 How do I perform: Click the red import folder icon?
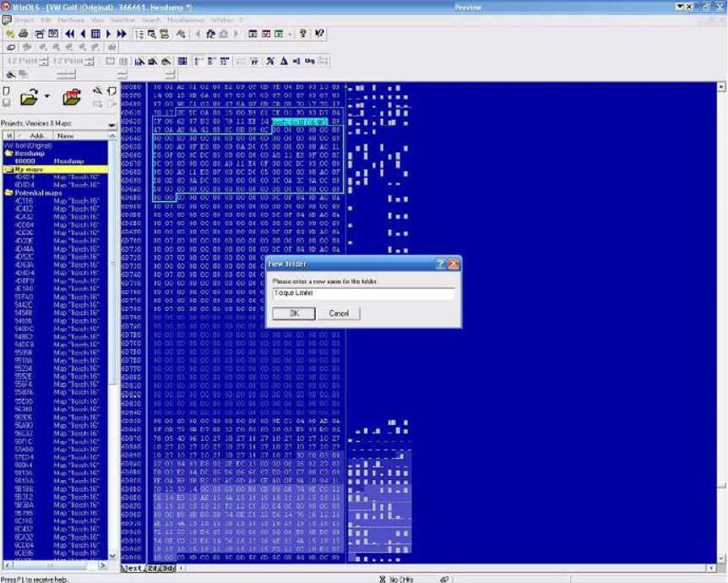(x=73, y=95)
